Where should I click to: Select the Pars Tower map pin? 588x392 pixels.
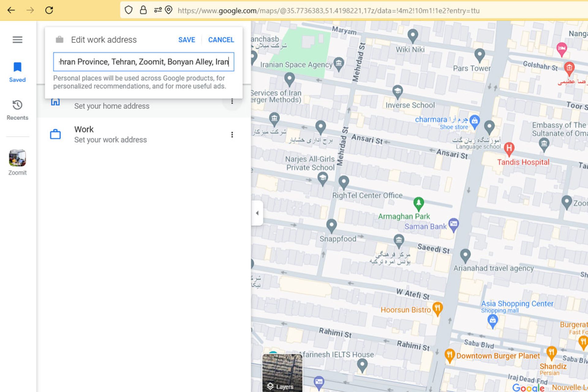click(x=480, y=56)
